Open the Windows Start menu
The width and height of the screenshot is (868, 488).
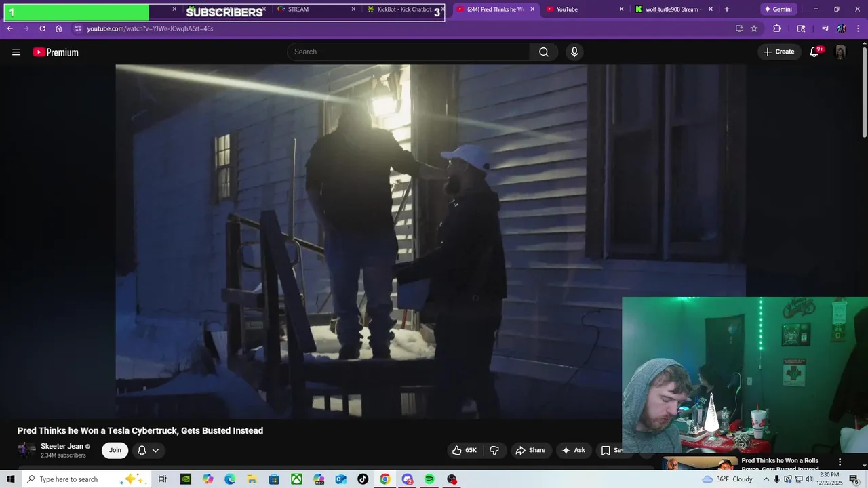11,479
